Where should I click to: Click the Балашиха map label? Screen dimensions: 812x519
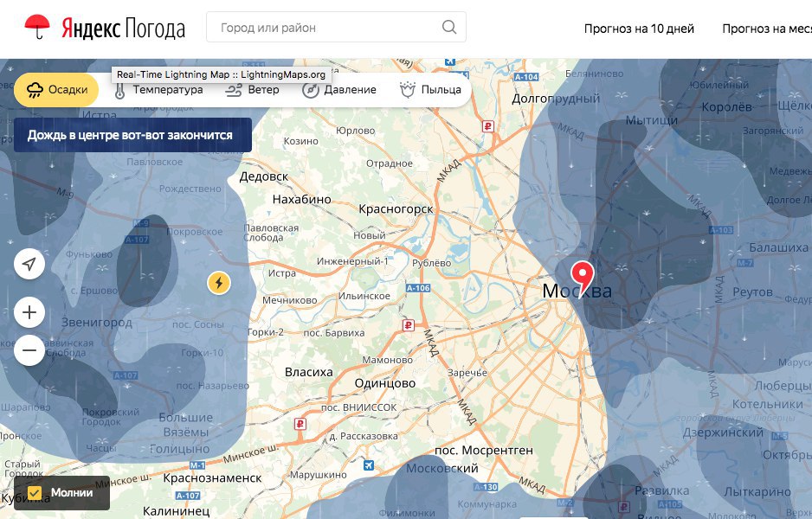pyautogui.click(x=778, y=248)
